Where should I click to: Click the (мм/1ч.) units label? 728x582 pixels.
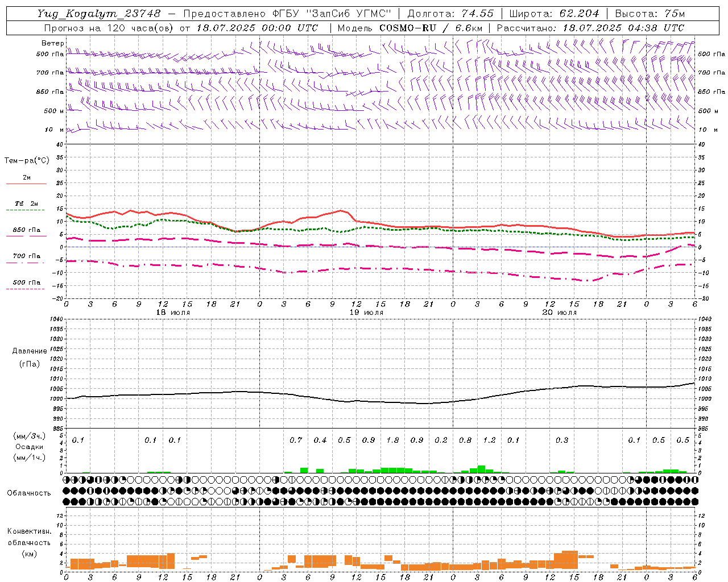point(30,458)
